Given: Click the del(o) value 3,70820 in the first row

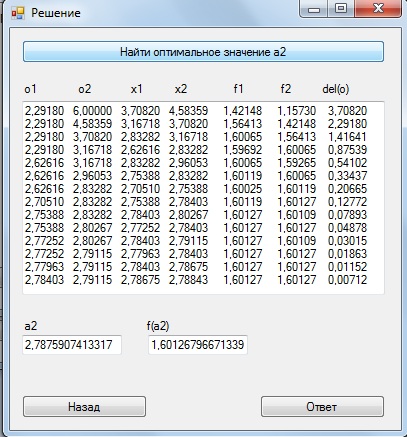Looking at the screenshot, I should click(x=347, y=111).
